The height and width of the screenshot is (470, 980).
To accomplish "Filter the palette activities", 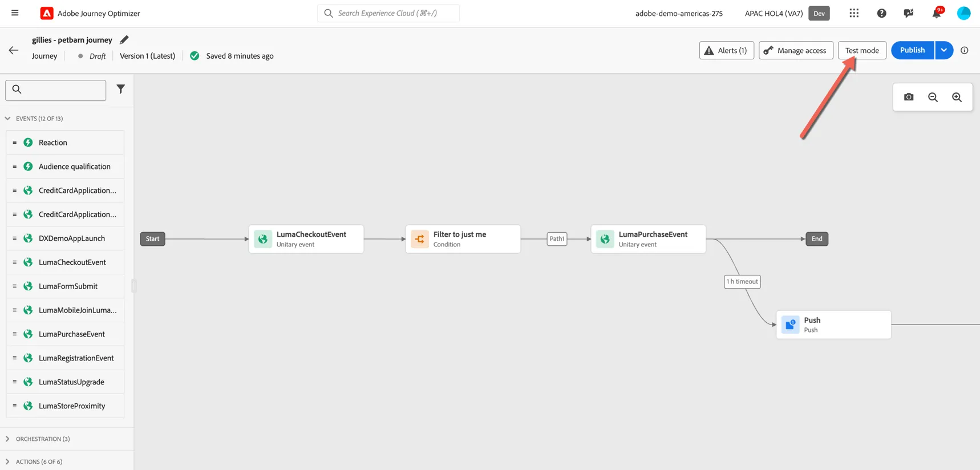I will coord(120,89).
